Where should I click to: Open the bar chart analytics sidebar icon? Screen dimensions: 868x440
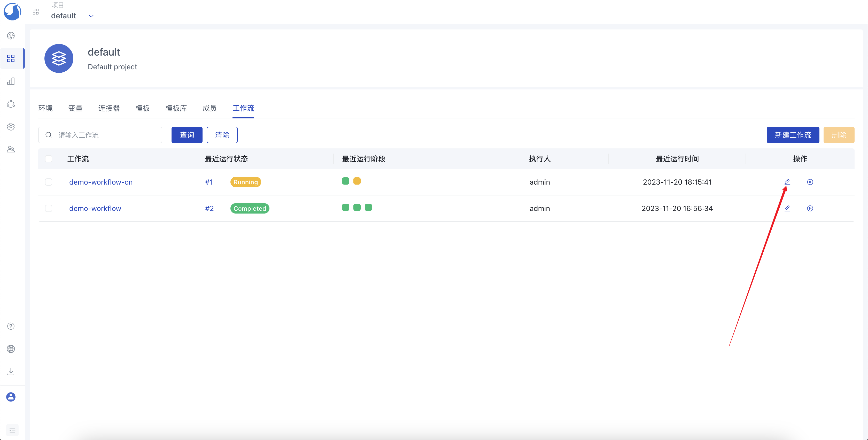click(11, 81)
